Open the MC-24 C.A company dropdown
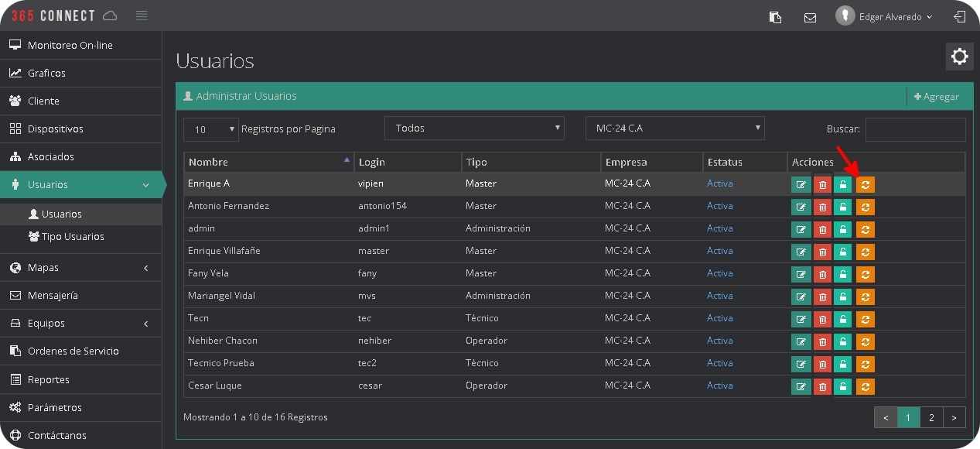The image size is (980, 449). [674, 129]
